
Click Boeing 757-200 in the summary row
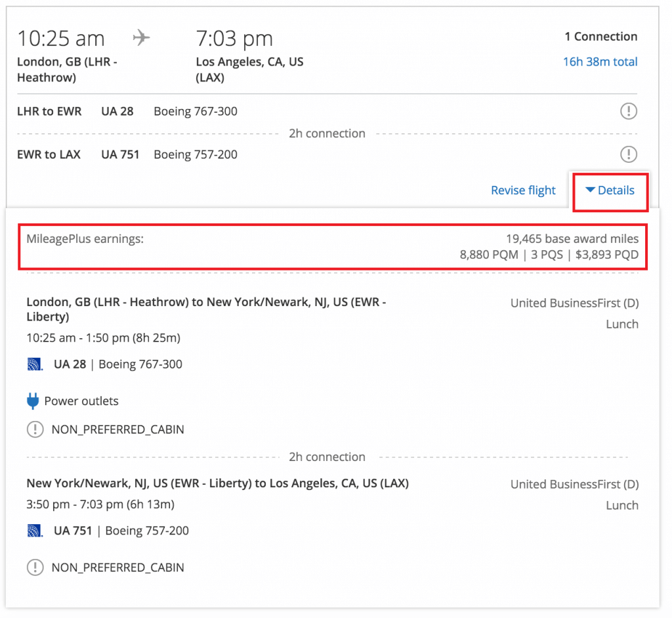point(196,154)
